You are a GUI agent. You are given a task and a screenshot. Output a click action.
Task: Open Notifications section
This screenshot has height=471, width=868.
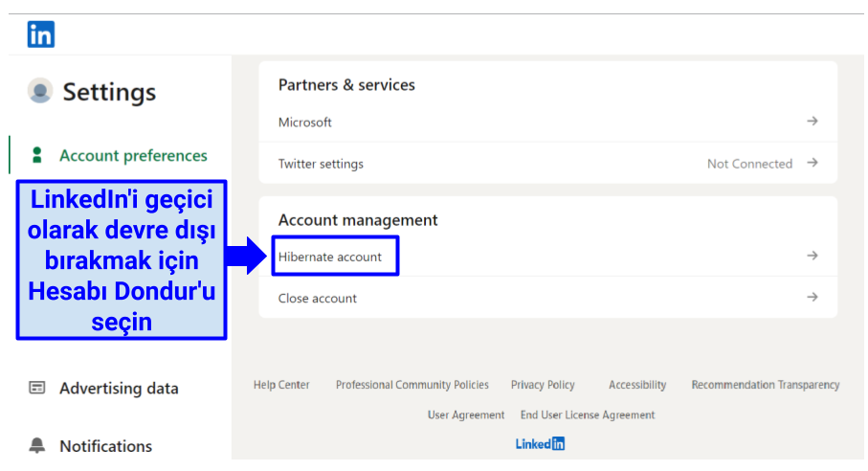[x=105, y=446]
